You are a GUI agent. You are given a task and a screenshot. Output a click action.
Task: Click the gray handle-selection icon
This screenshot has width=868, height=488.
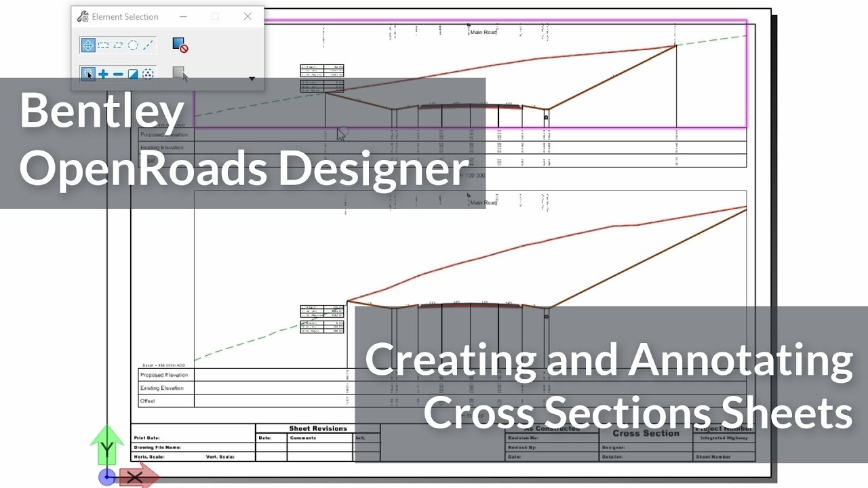tap(180, 74)
